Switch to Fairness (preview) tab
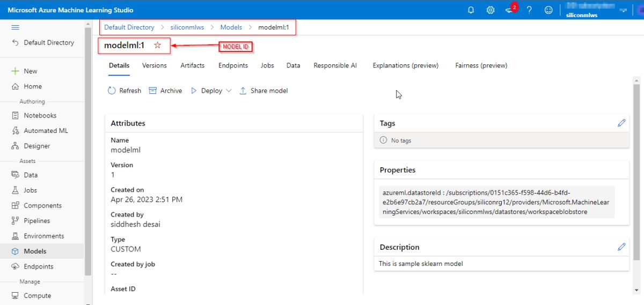 coord(481,65)
